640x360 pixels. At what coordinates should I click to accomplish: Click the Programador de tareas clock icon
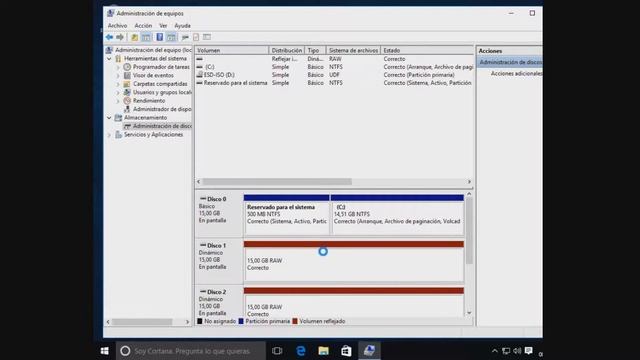(x=127, y=67)
